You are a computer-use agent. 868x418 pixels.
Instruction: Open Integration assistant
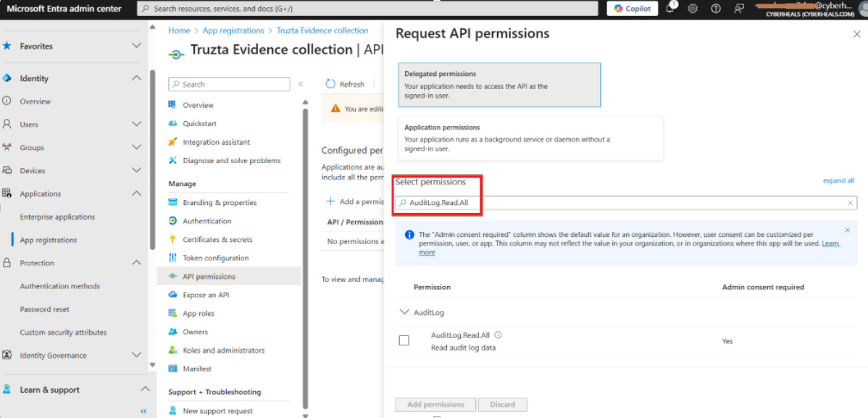pos(217,142)
